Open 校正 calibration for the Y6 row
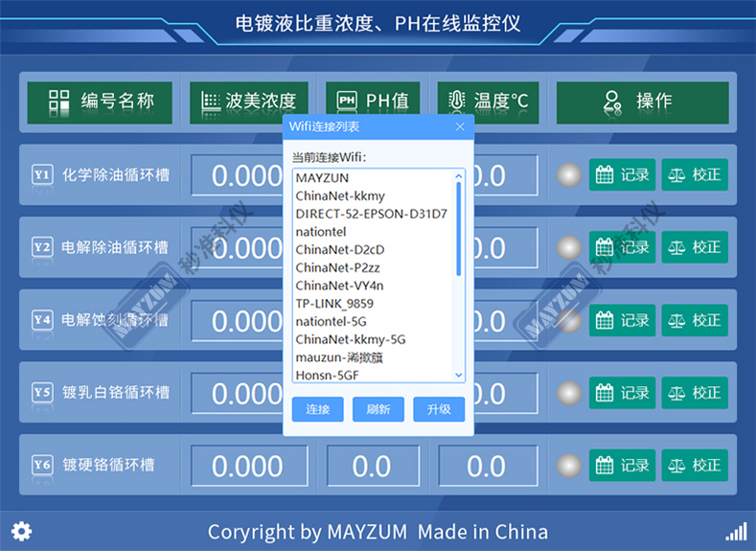 coord(695,466)
